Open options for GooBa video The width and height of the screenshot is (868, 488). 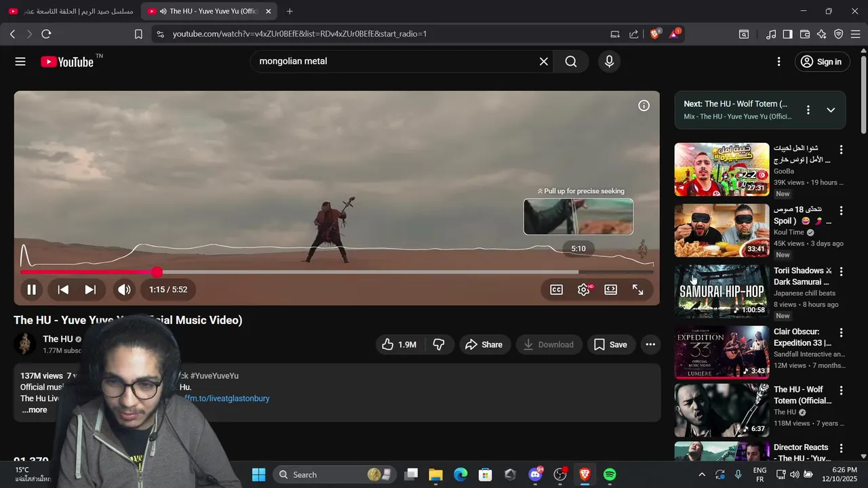coord(841,150)
